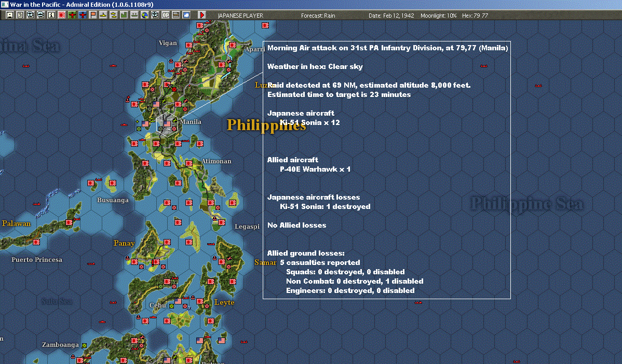Click the Manila city label
The width and height of the screenshot is (622, 364).
click(191, 122)
